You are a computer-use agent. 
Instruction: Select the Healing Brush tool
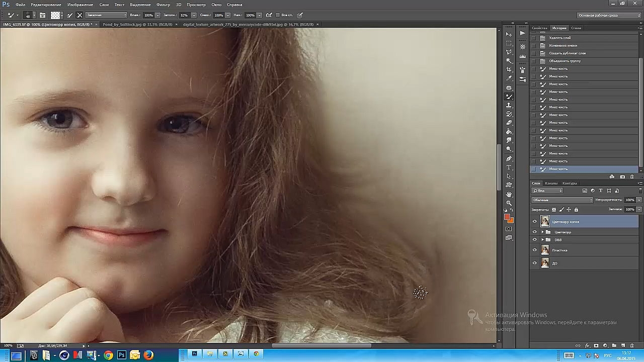point(509,87)
